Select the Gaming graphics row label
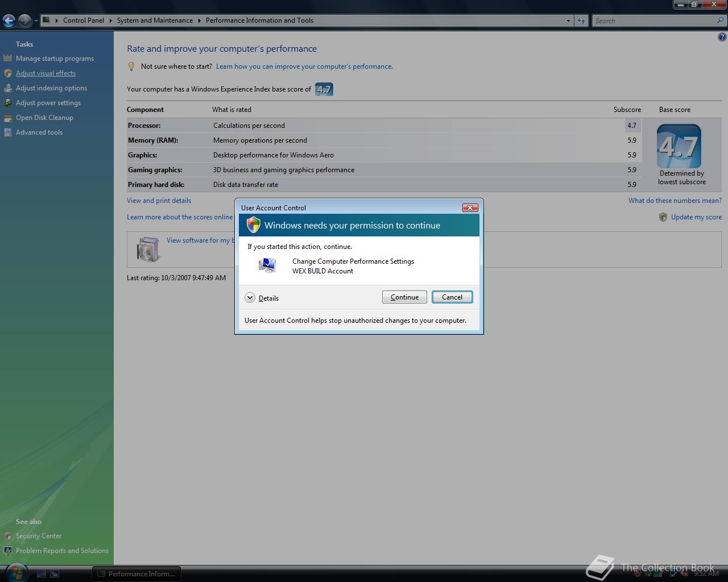The image size is (728, 582). point(155,170)
